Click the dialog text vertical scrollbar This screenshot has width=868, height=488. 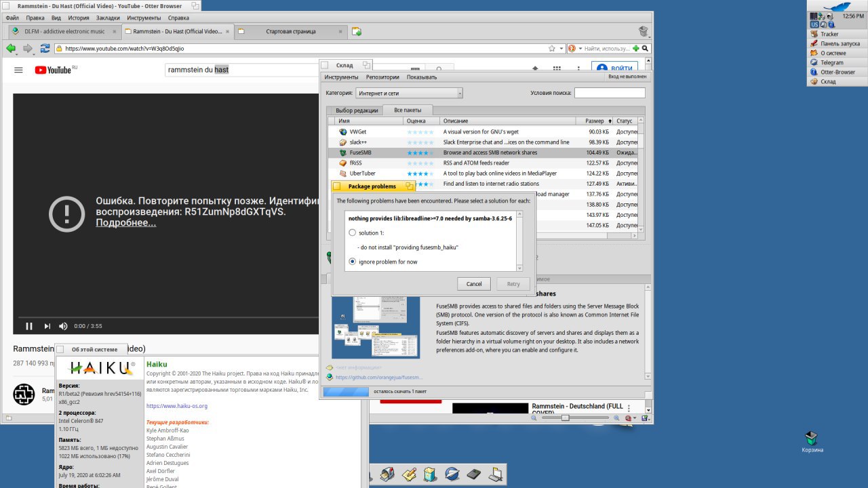click(x=519, y=241)
